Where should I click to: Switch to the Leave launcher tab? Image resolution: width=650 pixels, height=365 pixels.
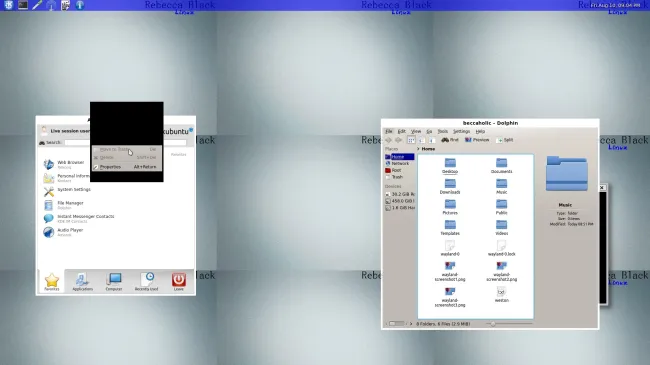click(x=179, y=282)
